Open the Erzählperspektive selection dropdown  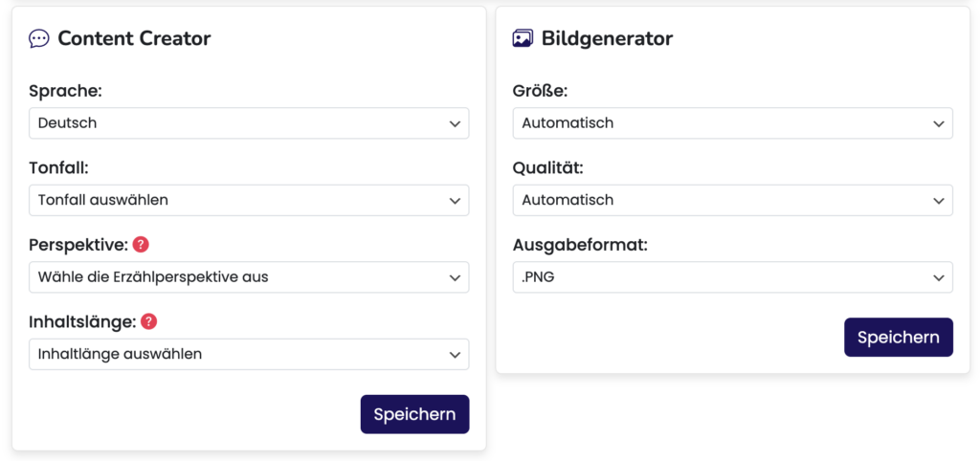249,277
